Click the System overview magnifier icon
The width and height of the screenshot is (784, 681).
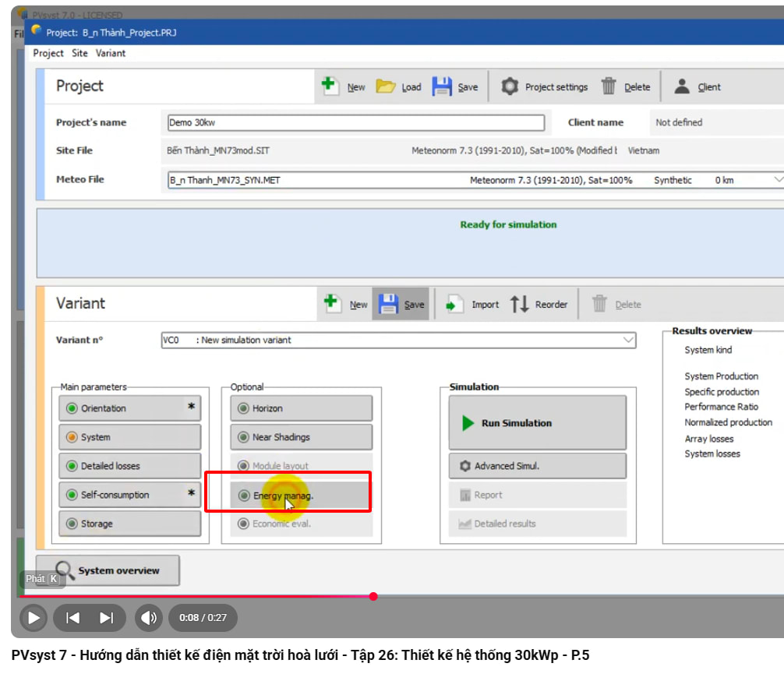tap(65, 570)
